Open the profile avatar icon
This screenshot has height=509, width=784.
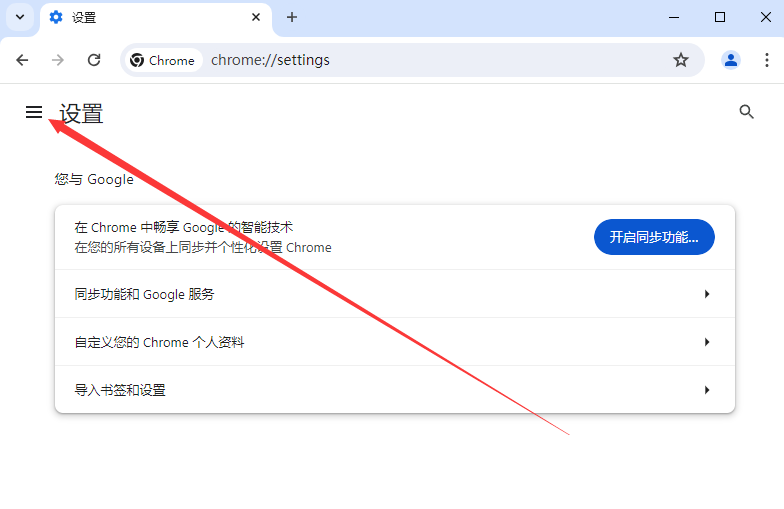(x=730, y=60)
